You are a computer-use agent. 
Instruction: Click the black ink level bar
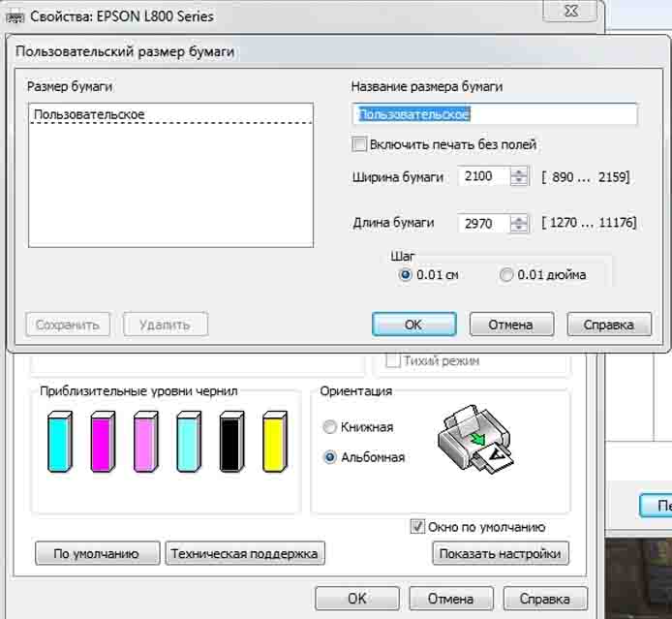point(231,442)
